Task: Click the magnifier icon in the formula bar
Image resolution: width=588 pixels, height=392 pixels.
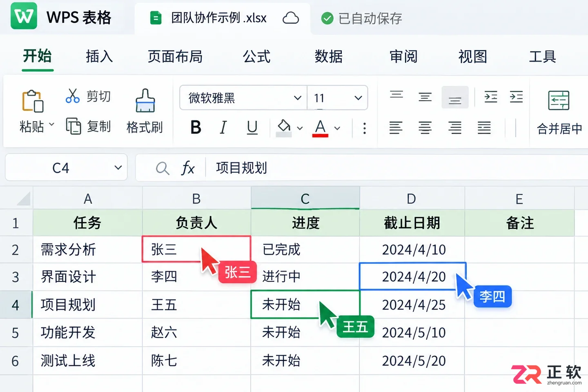Action: point(163,168)
